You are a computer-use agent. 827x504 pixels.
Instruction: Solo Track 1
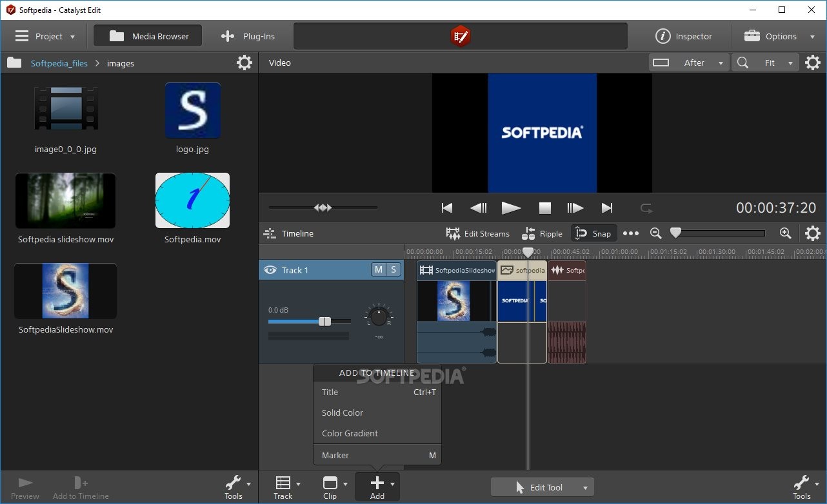click(x=393, y=270)
